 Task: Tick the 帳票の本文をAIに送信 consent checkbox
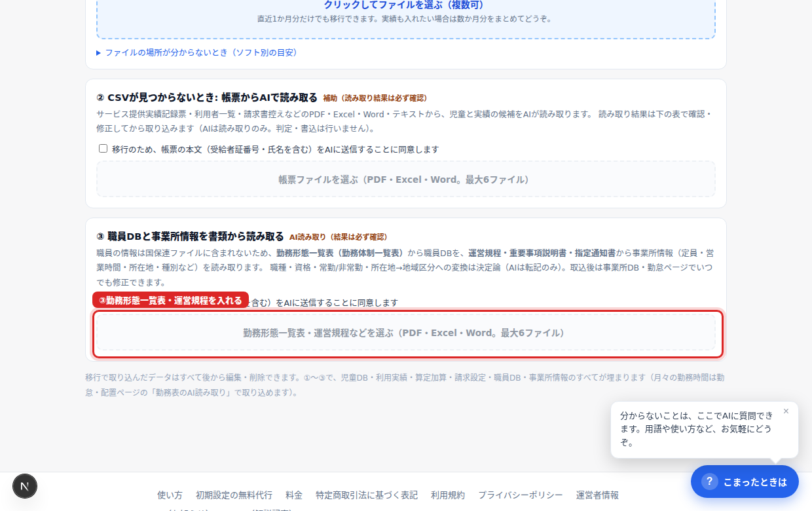[103, 149]
